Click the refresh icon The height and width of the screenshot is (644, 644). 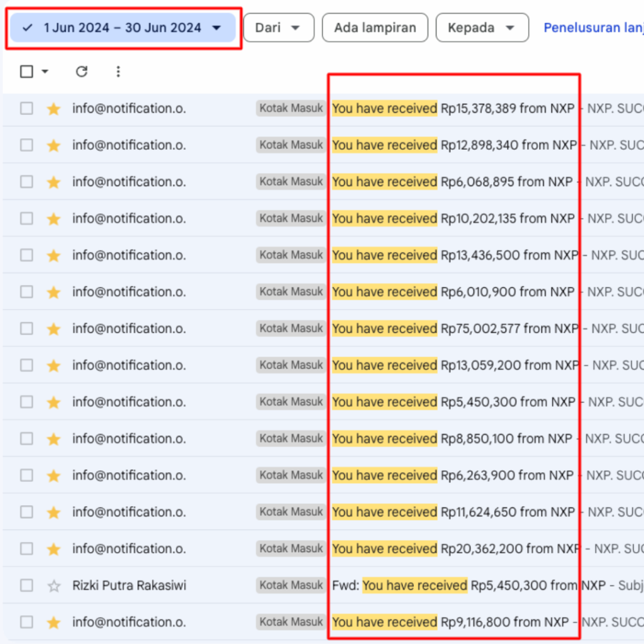pyautogui.click(x=82, y=72)
